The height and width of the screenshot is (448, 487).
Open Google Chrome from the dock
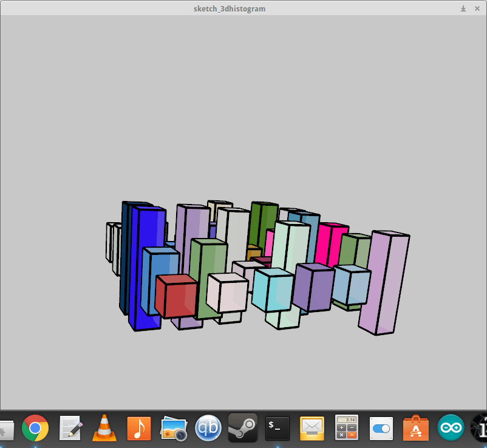[x=35, y=428]
